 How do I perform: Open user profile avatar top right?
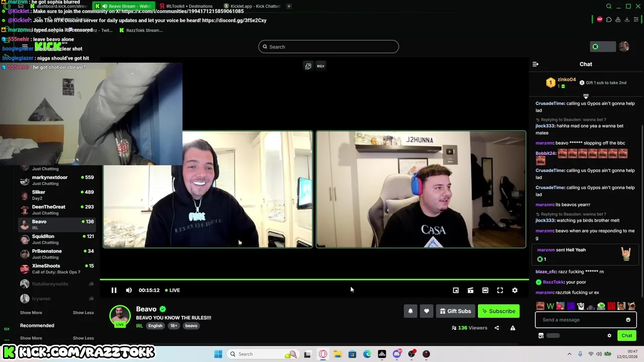coord(624,47)
